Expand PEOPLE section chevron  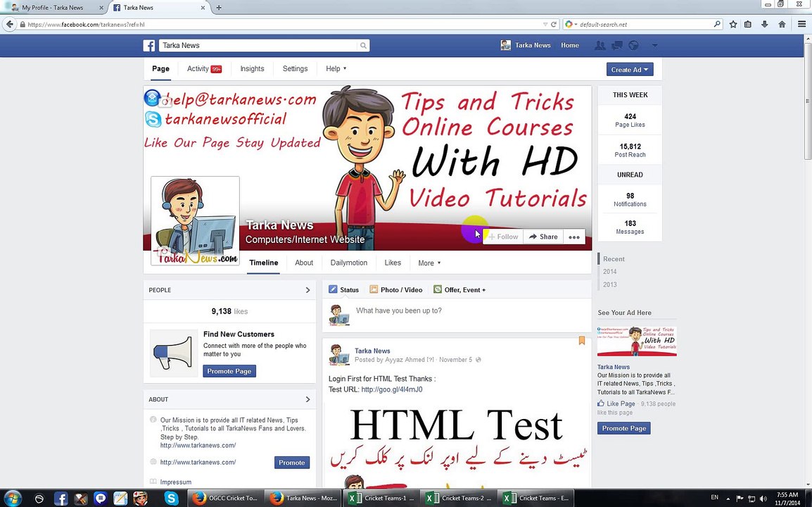[307, 290]
